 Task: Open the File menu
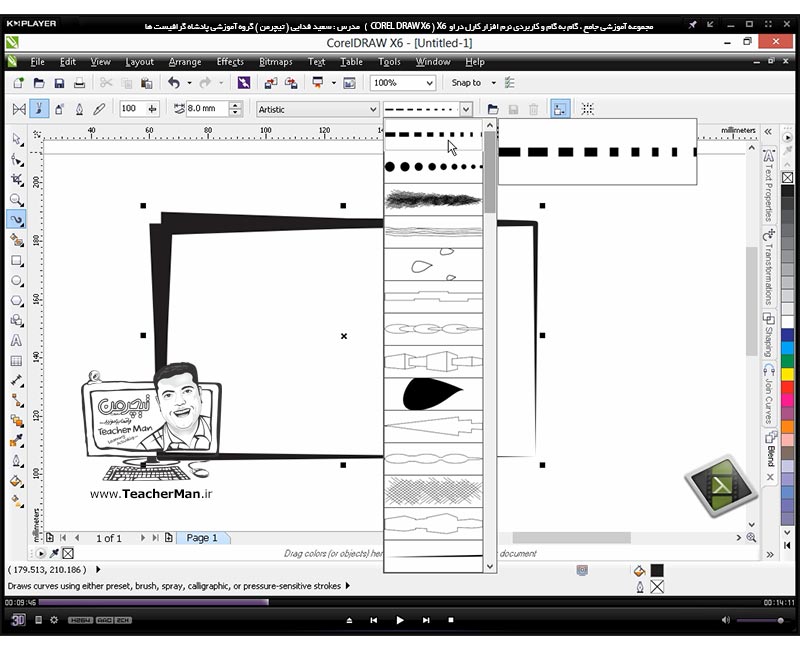pyautogui.click(x=37, y=62)
